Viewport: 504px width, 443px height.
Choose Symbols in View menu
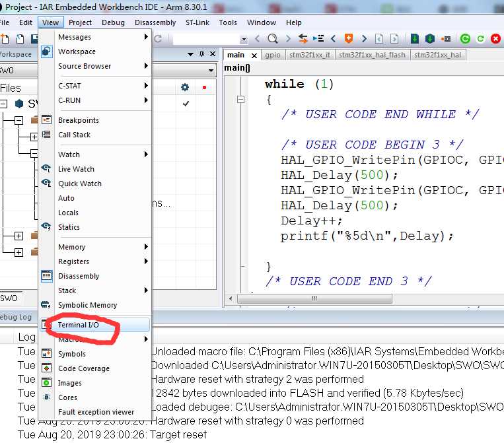click(95, 354)
